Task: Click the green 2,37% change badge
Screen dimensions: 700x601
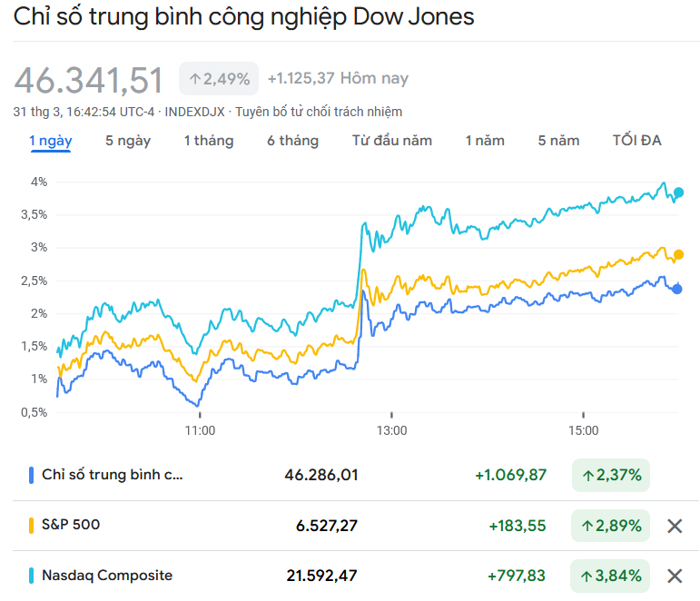Action: (610, 475)
